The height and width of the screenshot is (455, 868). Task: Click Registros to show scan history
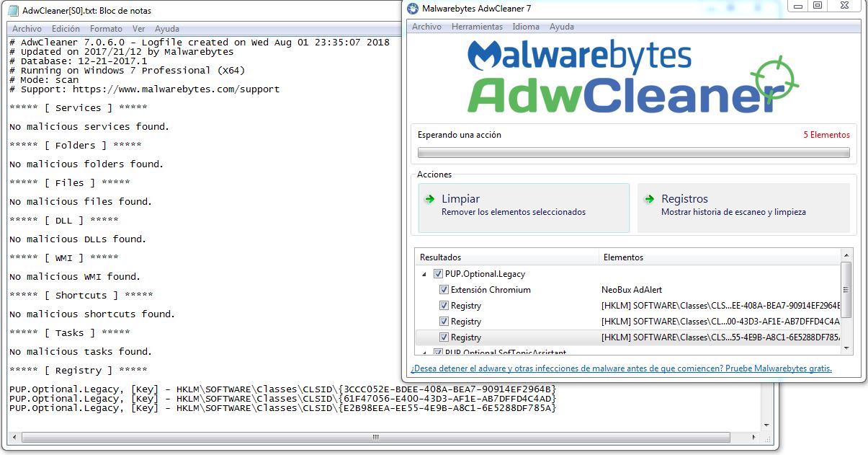[743, 208]
